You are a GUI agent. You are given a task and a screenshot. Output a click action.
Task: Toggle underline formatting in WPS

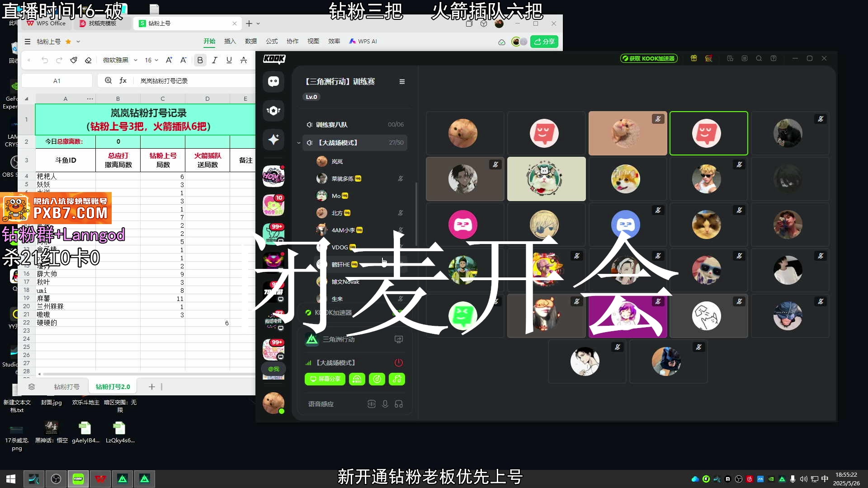point(229,60)
